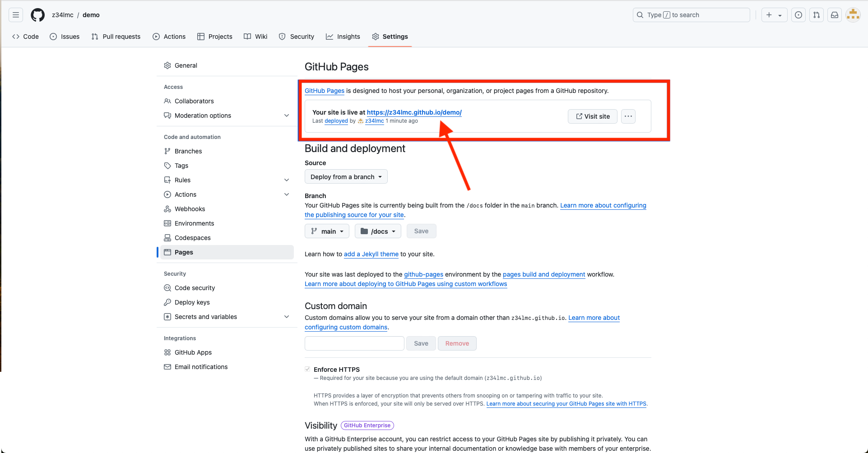
Task: Switch to the Insights tab
Action: 343,37
